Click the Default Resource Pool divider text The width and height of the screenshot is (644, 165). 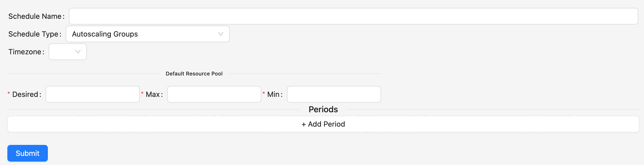coord(194,74)
